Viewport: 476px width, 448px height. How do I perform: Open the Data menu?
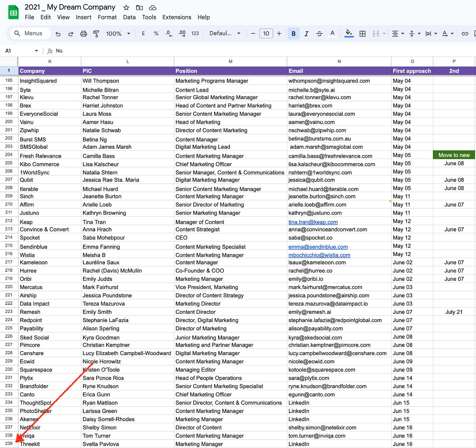pos(129,17)
